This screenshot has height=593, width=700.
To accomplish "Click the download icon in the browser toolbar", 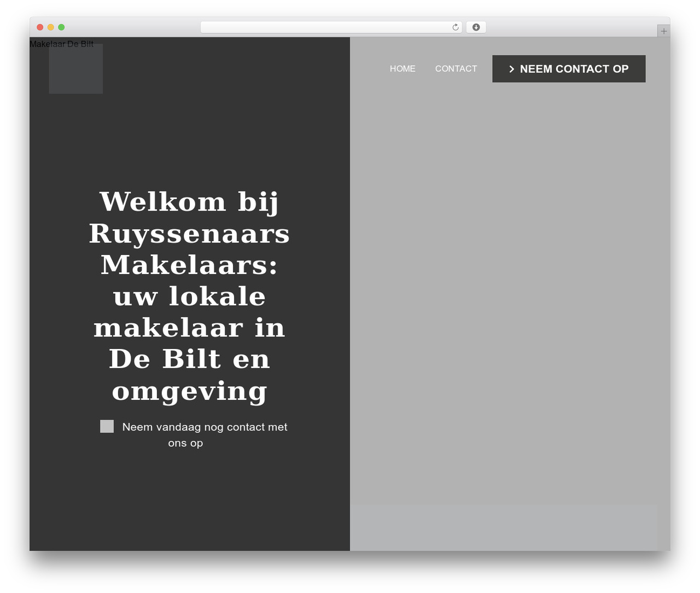I will point(476,27).
